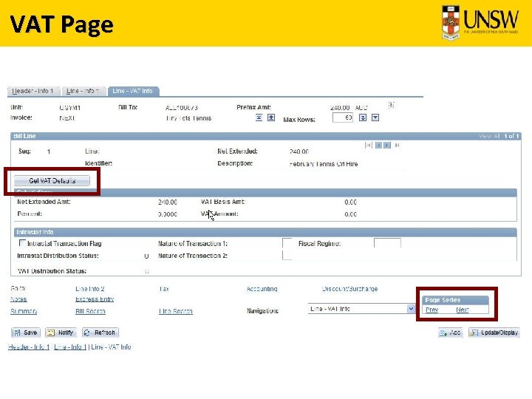Open the Summary link
This screenshot has height=399, width=532.
(x=24, y=311)
